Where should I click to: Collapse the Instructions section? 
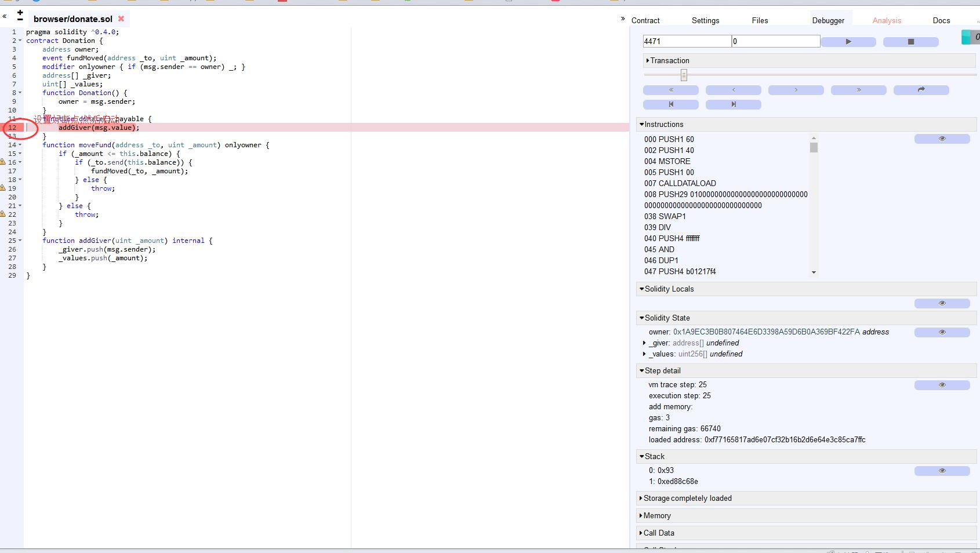807,124
